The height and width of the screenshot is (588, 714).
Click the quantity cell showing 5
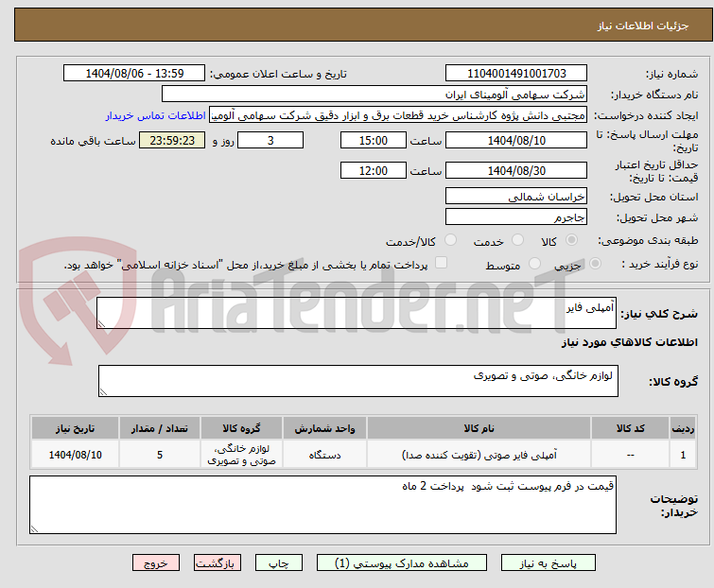(160, 455)
